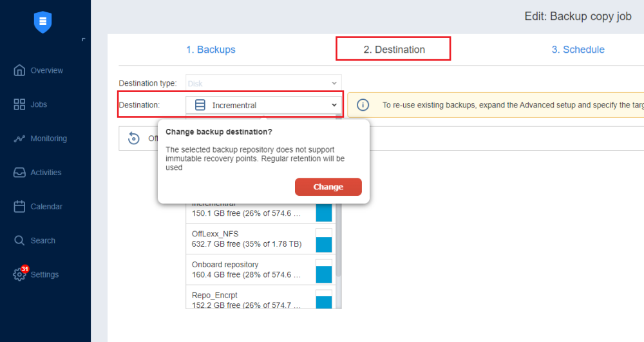Select OffLexx_NFS repository in list

260,239
